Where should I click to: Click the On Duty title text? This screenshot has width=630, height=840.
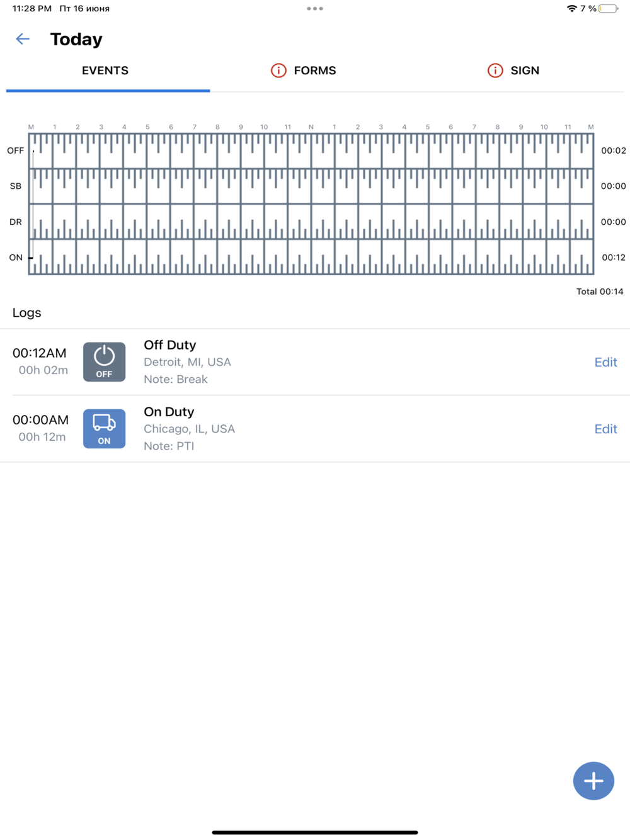(x=169, y=412)
